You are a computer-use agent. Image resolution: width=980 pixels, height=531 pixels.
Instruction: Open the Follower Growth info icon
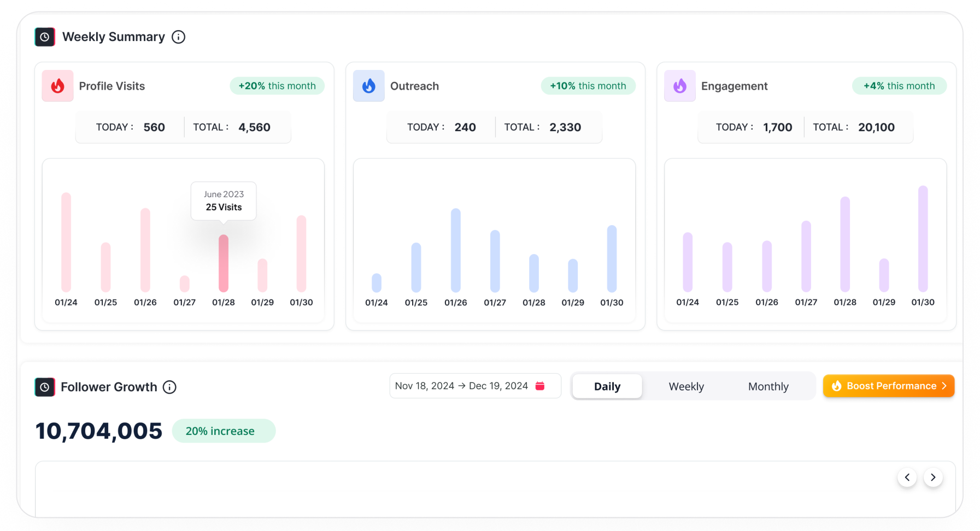tap(170, 387)
